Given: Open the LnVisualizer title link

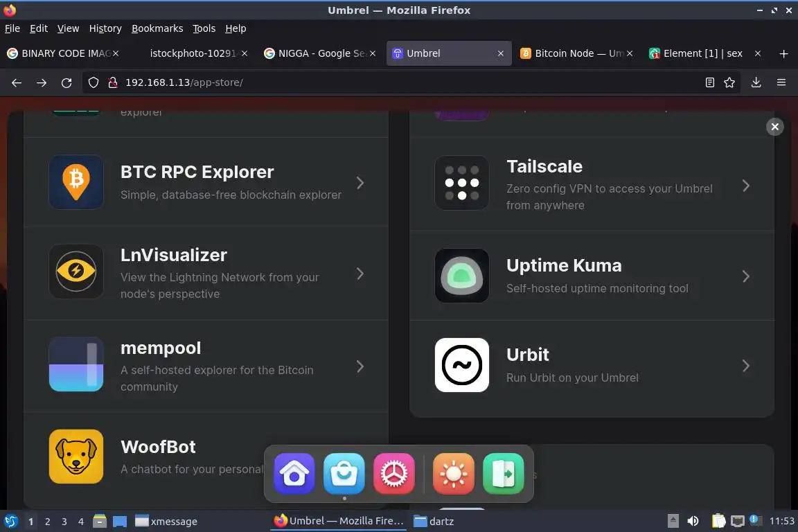Looking at the screenshot, I should pos(174,255).
